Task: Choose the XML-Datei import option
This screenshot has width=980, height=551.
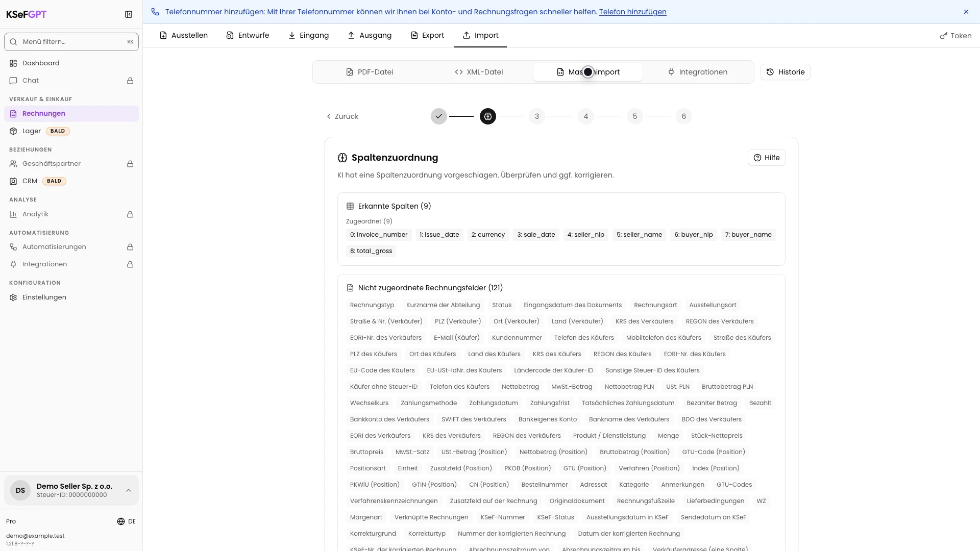Action: coord(479,72)
